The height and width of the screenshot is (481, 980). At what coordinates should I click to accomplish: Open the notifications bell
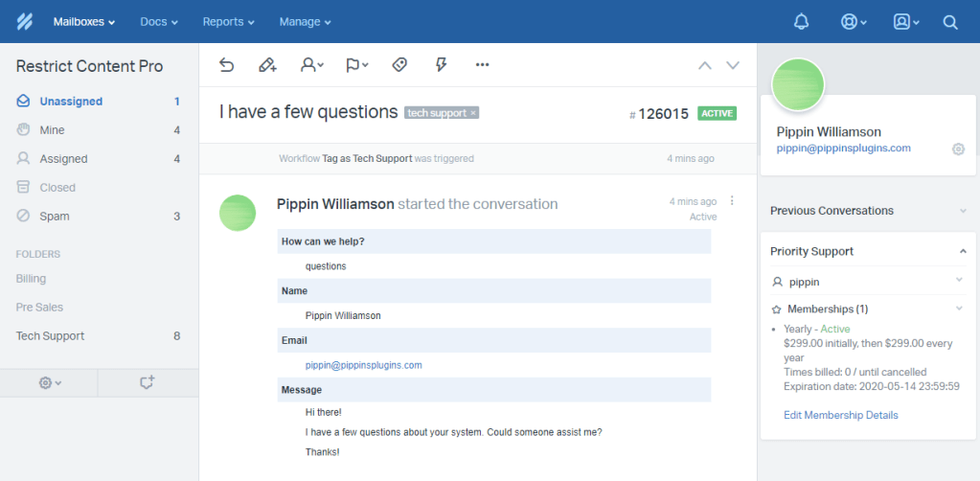[801, 22]
